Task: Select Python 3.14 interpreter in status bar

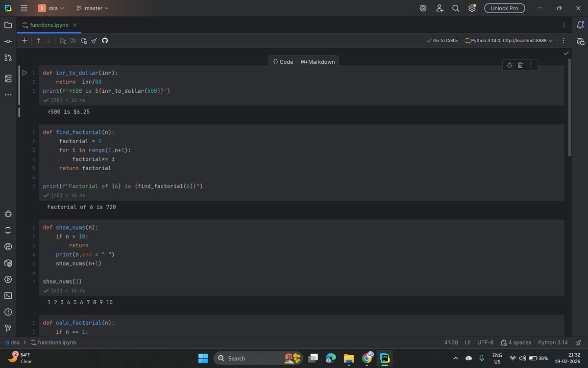Action: pos(553,342)
